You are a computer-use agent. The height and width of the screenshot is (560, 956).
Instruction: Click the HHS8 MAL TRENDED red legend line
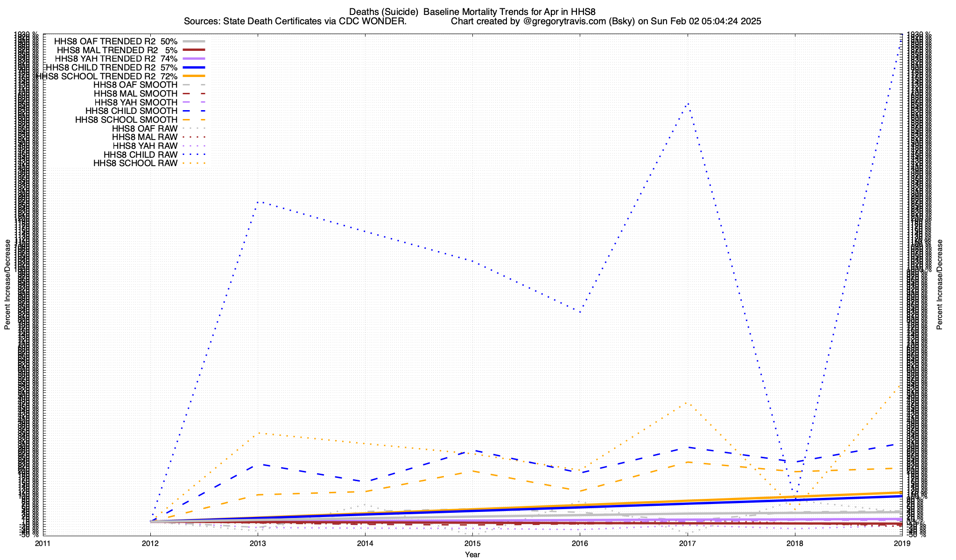pos(194,50)
